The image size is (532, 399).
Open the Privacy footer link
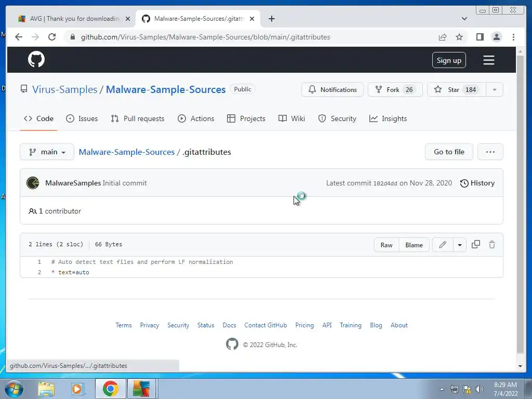click(149, 325)
